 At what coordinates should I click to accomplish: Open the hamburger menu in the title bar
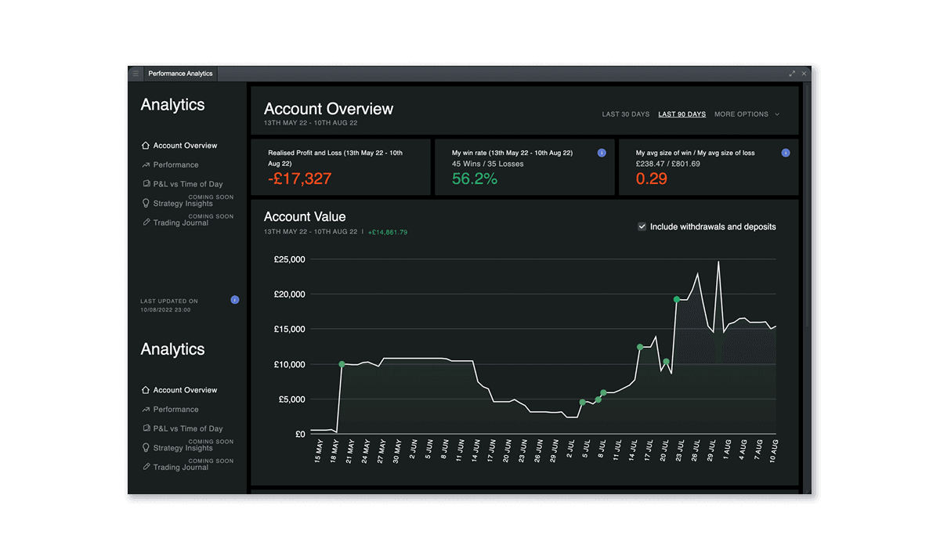coord(135,73)
